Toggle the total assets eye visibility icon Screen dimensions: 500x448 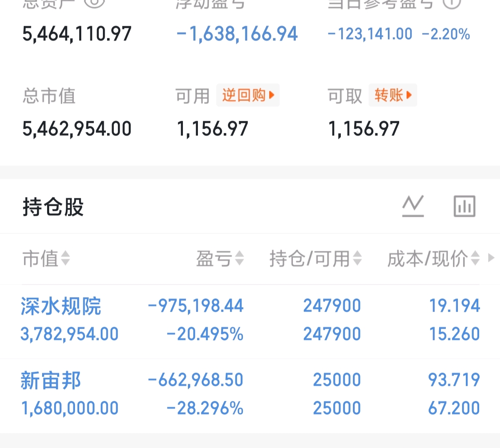pyautogui.click(x=94, y=3)
